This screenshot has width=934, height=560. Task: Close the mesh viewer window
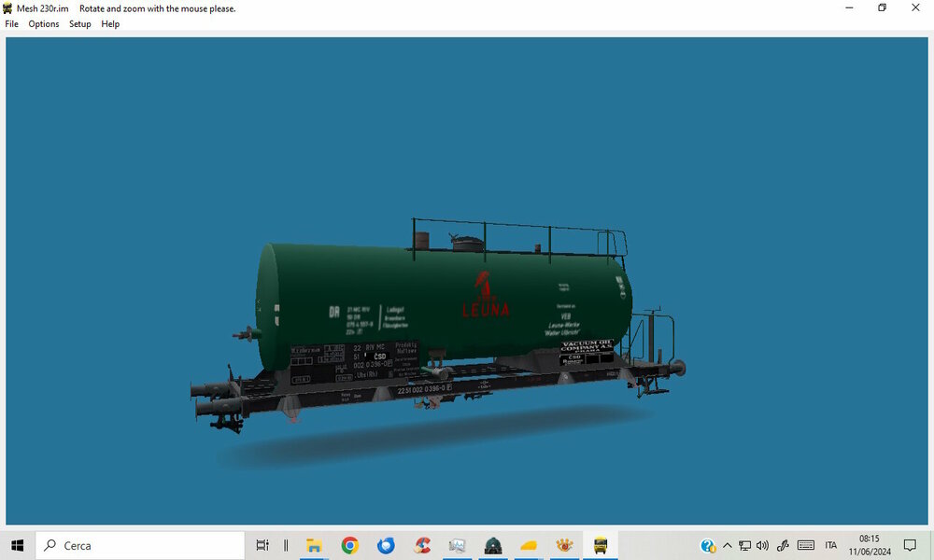915,7
